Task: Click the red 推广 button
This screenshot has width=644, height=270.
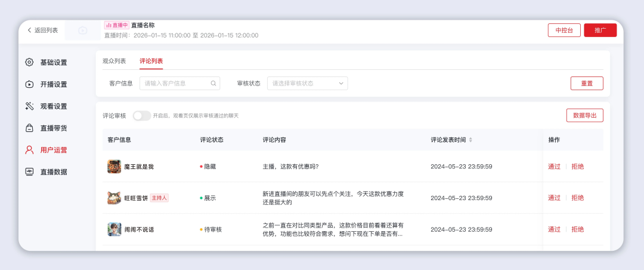Action: pyautogui.click(x=600, y=30)
